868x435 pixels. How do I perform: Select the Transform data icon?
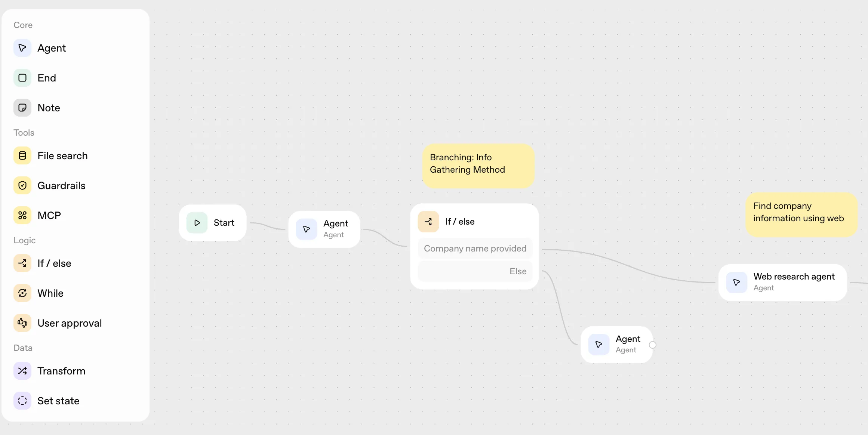click(x=22, y=371)
